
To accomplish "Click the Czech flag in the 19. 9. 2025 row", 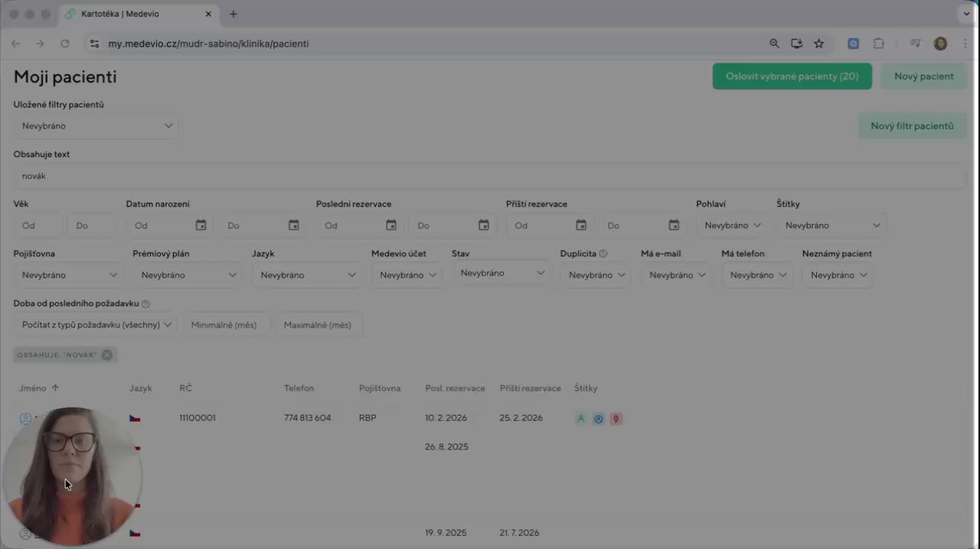I will point(135,533).
